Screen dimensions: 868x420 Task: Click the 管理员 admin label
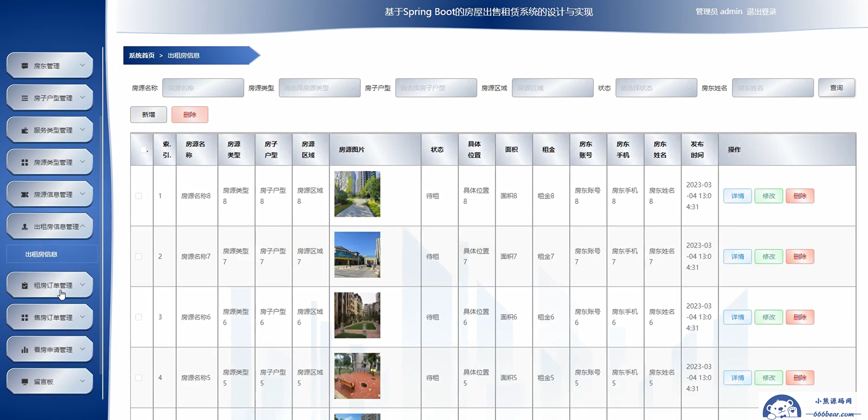(719, 12)
